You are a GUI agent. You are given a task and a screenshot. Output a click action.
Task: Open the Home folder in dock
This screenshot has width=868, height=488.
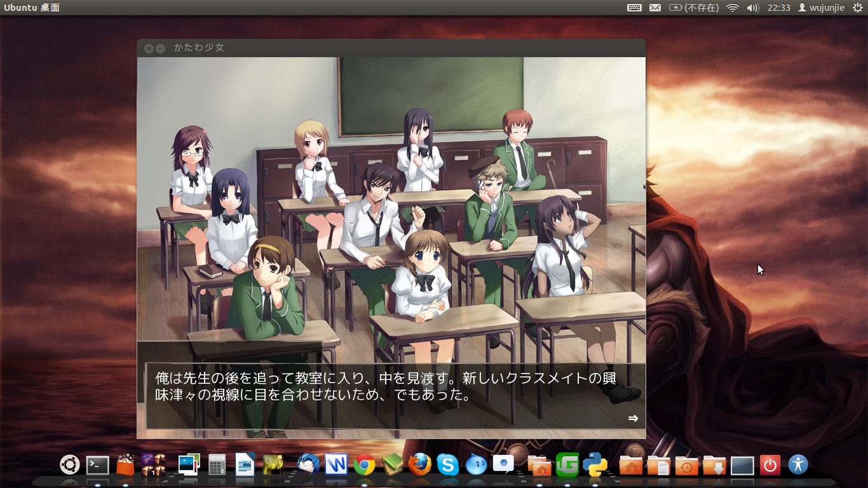tap(630, 466)
